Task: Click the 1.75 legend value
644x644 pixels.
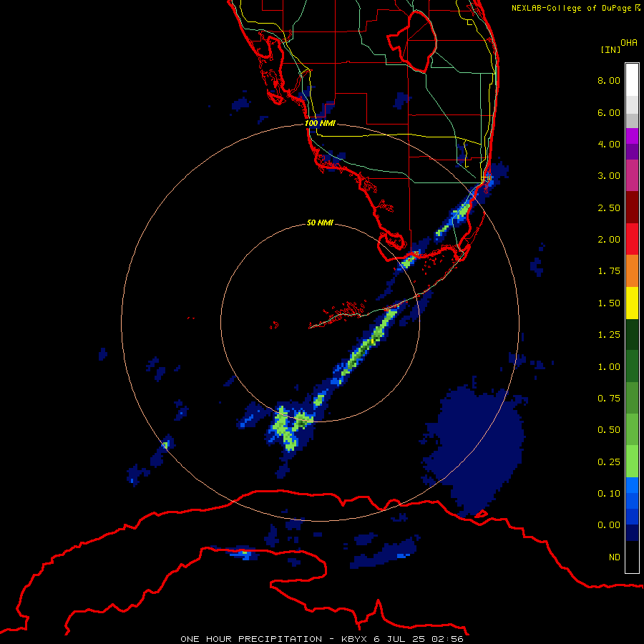Action: [609, 271]
